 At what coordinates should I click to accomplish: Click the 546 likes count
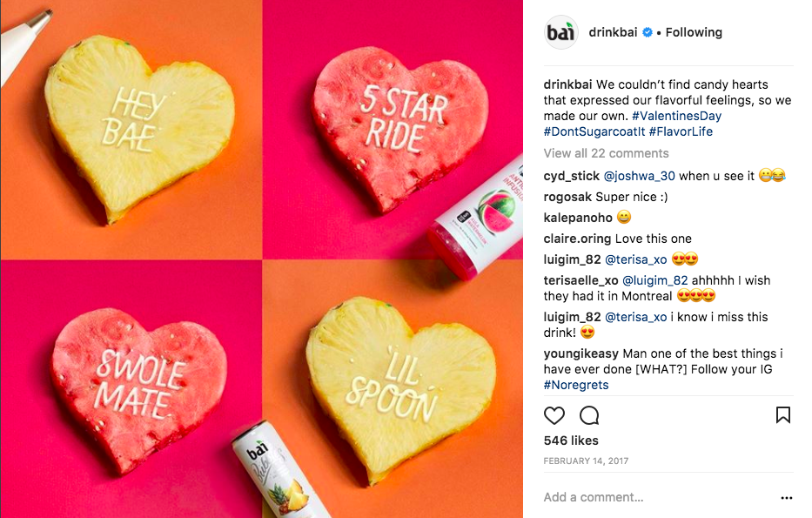[x=571, y=441]
